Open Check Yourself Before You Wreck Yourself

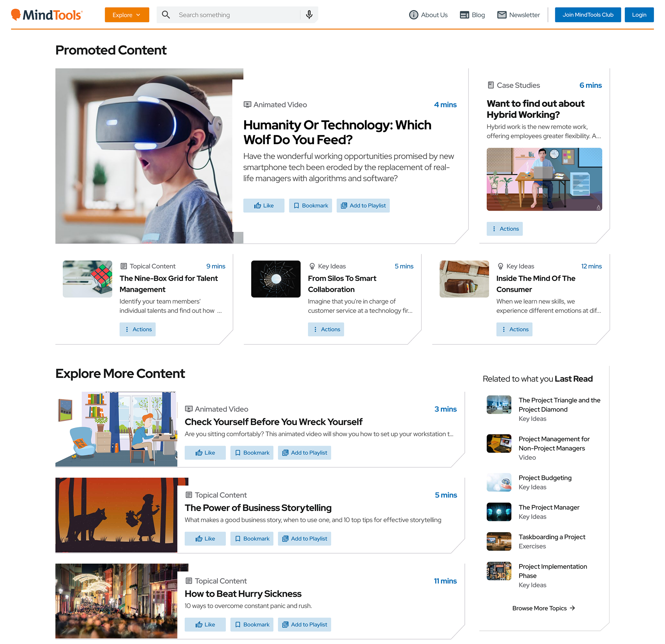(274, 422)
